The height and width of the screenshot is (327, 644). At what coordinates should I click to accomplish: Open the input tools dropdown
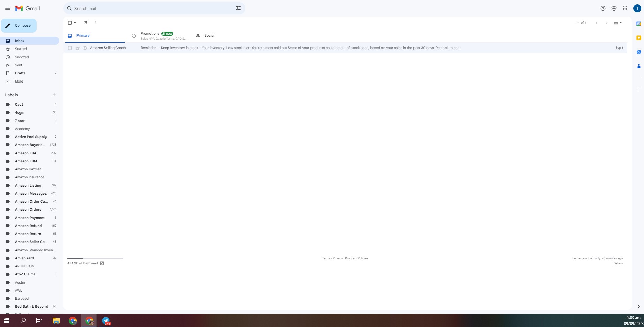(x=618, y=23)
